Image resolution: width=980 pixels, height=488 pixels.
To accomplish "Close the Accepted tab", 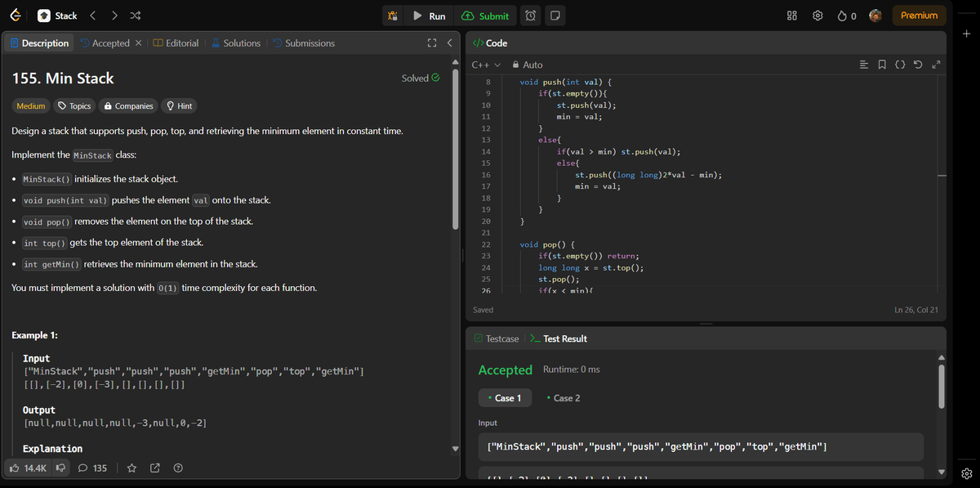I will [x=138, y=43].
